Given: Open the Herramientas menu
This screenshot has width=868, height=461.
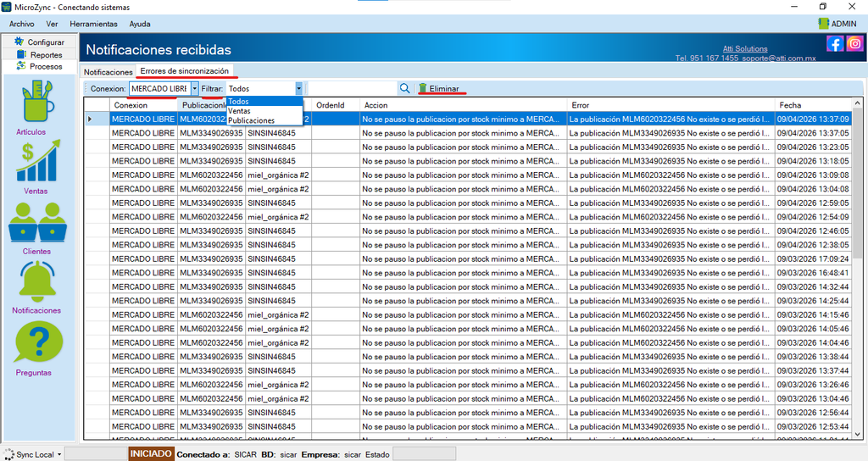Looking at the screenshot, I should click(x=93, y=24).
